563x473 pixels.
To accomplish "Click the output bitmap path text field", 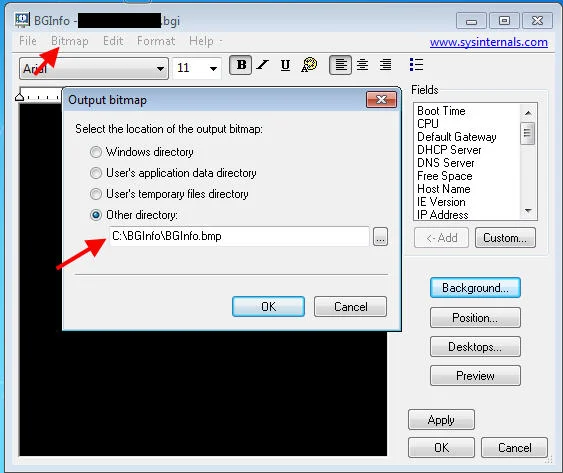I will pos(239,236).
